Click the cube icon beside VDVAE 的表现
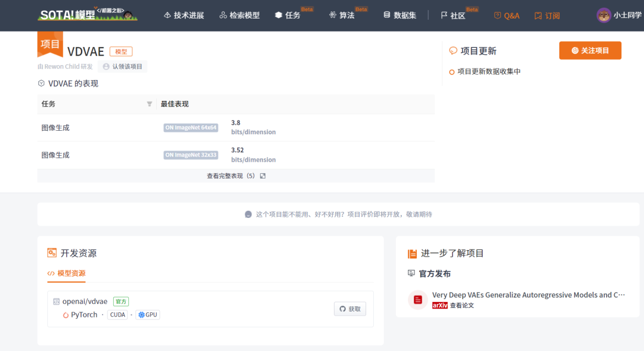This screenshot has height=351, width=644. coord(41,84)
